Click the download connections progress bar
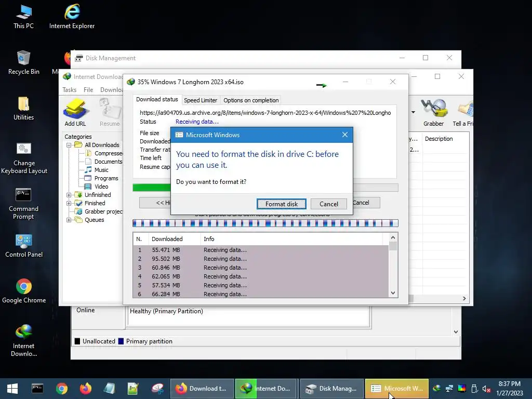This screenshot has width=532, height=399. (265, 223)
